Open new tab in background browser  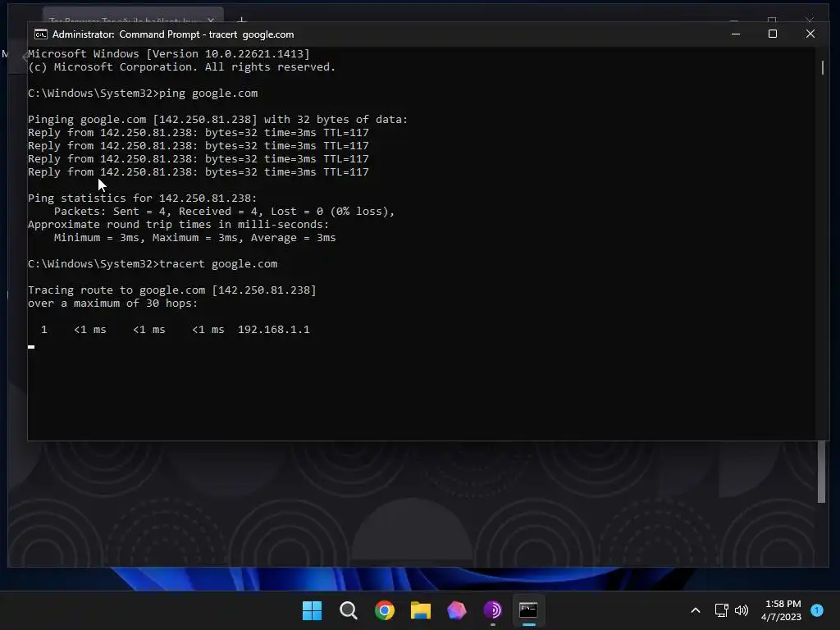click(x=242, y=21)
